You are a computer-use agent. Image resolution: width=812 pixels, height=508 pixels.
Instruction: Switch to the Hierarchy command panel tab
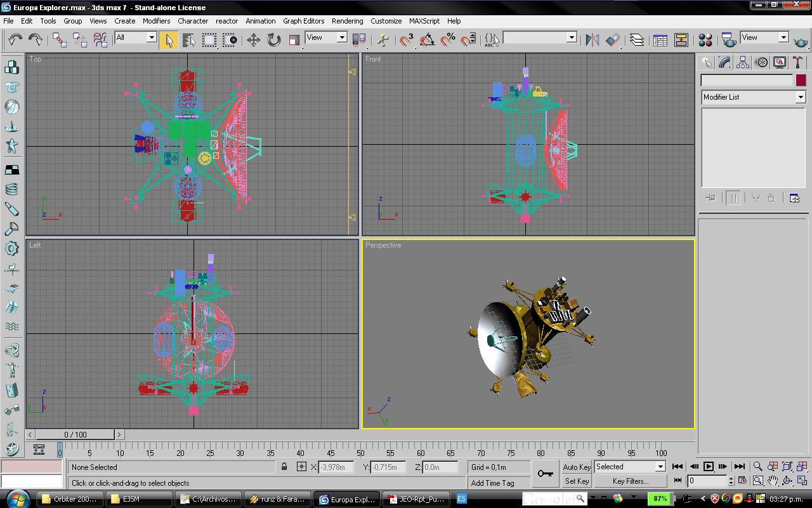743,62
